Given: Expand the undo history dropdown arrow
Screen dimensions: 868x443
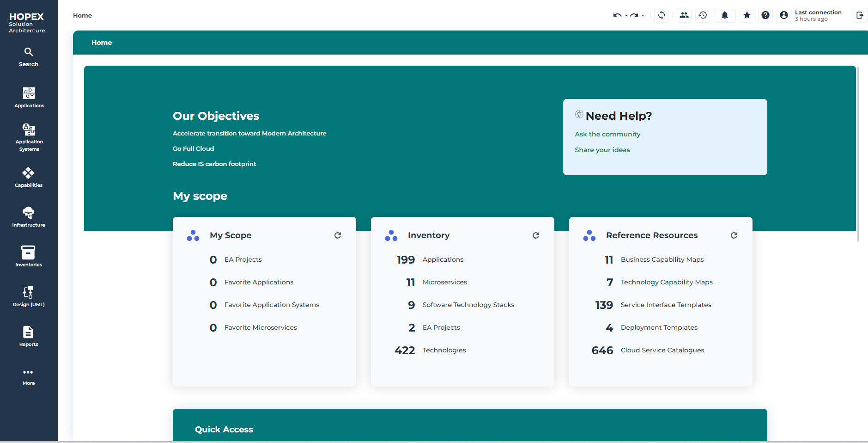Looking at the screenshot, I should (626, 16).
